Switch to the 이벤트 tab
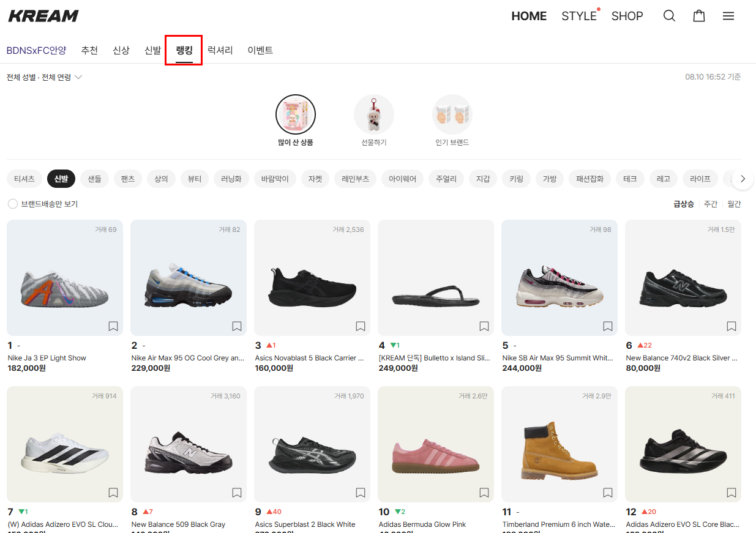The height and width of the screenshot is (533, 756). coord(260,50)
